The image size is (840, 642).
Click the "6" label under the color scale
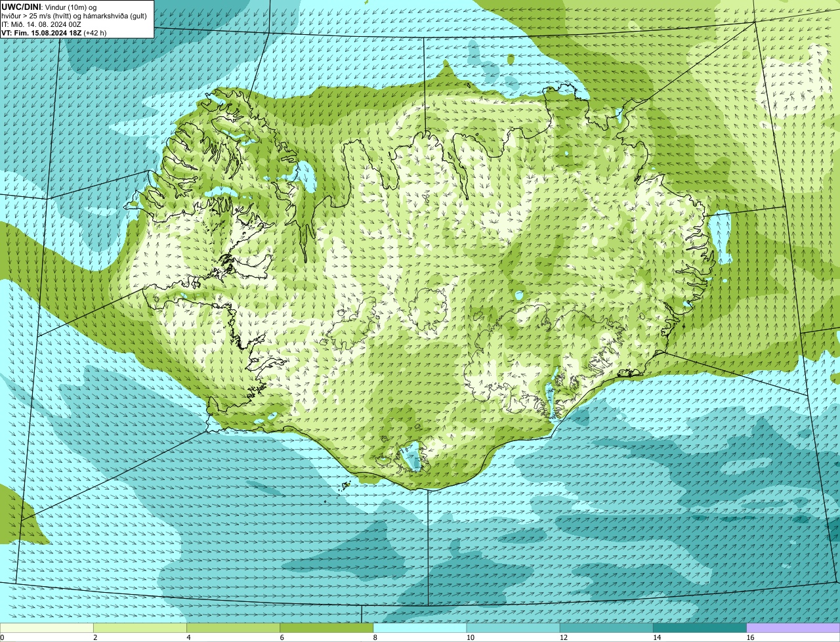point(282,637)
